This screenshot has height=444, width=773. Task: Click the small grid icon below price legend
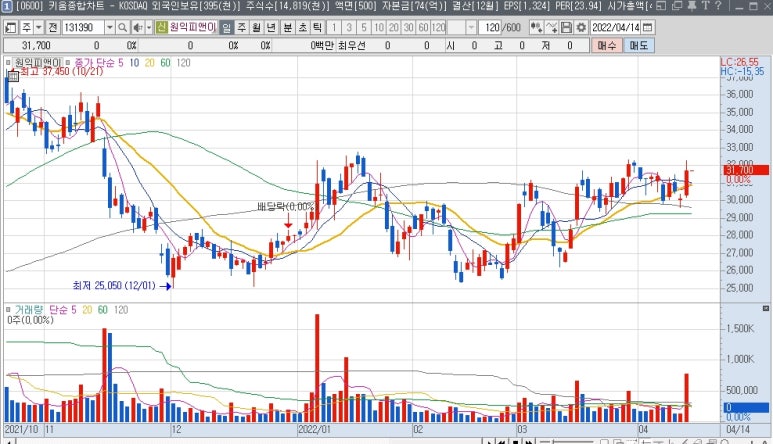[13, 76]
